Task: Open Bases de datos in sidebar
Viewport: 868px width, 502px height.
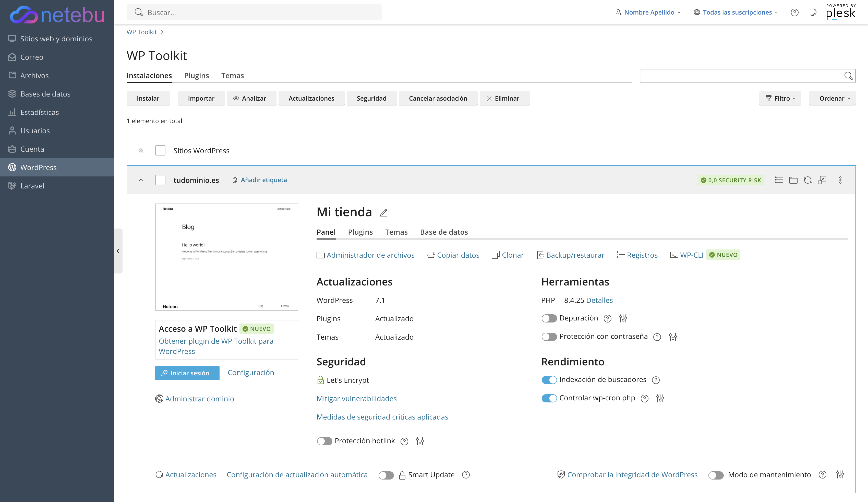Action: 57,94
